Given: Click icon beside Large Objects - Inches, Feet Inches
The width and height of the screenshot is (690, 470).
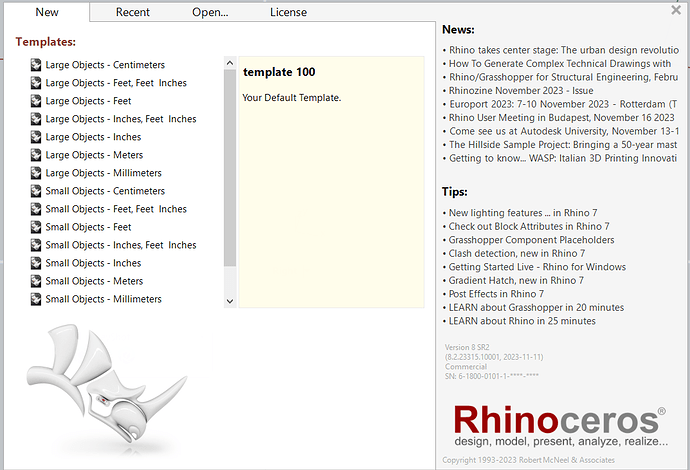Looking at the screenshot, I should click(x=36, y=119).
